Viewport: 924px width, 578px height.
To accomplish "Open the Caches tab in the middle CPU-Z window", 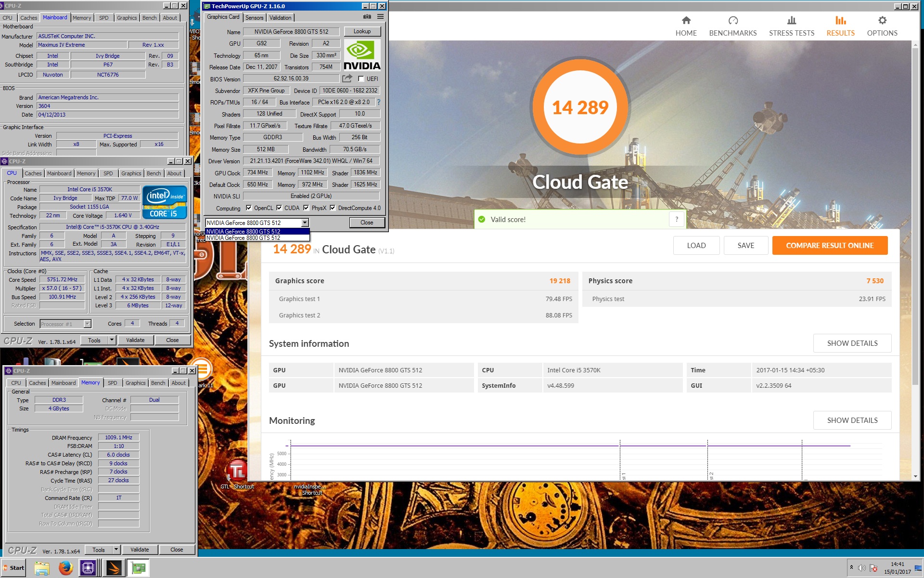I will (x=33, y=173).
